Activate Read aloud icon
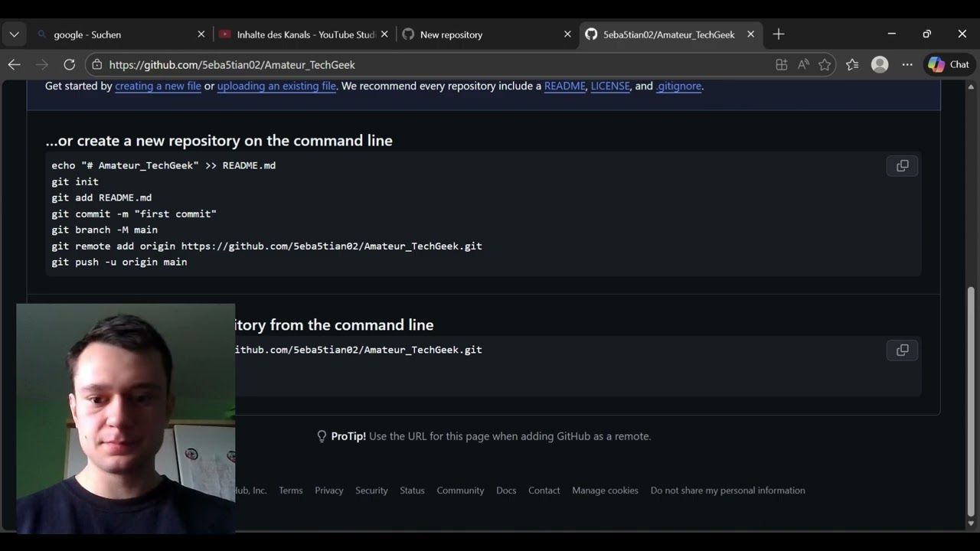The height and width of the screenshot is (551, 980). click(803, 65)
